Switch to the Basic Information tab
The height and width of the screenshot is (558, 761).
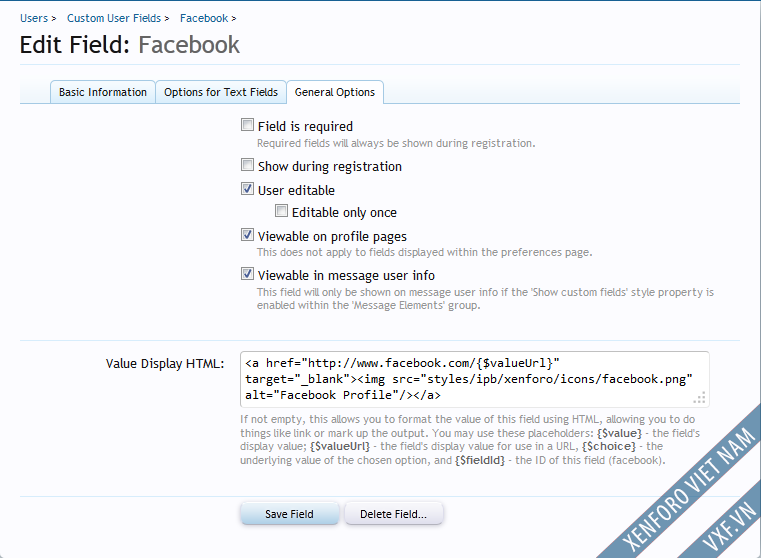click(103, 92)
